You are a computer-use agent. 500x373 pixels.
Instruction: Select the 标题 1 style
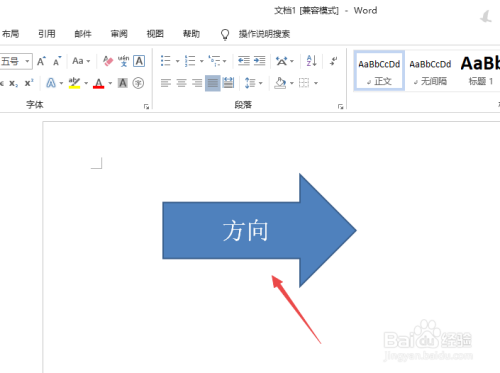coord(480,71)
